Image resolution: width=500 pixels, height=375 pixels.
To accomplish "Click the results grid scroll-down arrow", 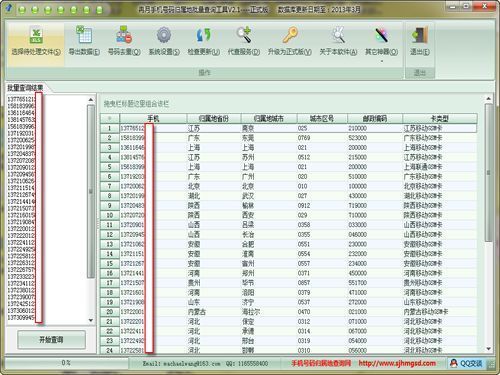I will 488,349.
